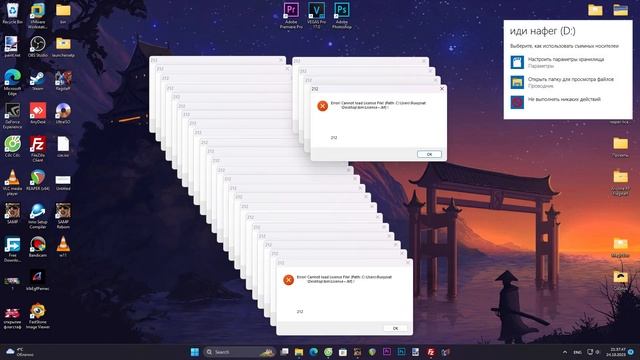The image size is (640, 360).
Task: Choose 'Открыть папку для просмотра файлов'
Action: coord(567,82)
